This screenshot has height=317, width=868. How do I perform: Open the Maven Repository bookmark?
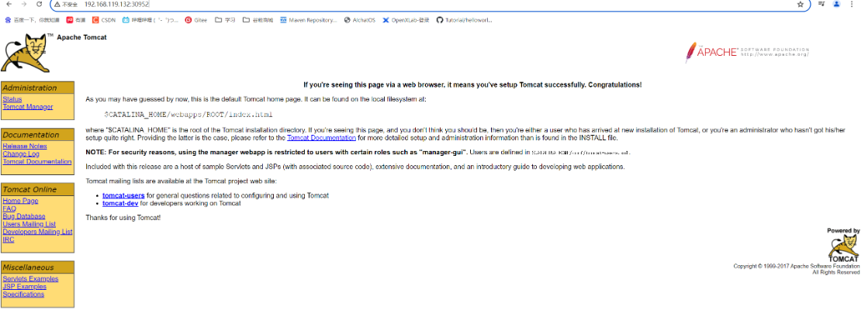[309, 20]
